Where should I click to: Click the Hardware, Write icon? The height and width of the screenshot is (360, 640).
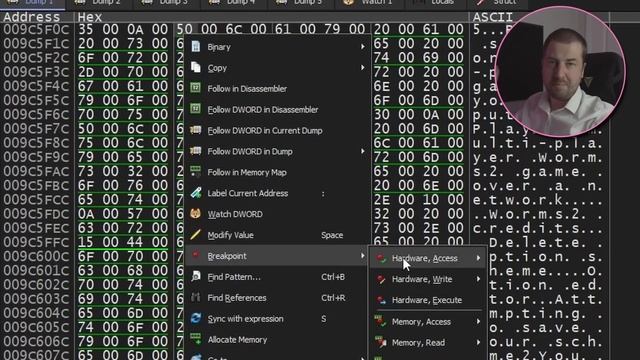pos(381,279)
